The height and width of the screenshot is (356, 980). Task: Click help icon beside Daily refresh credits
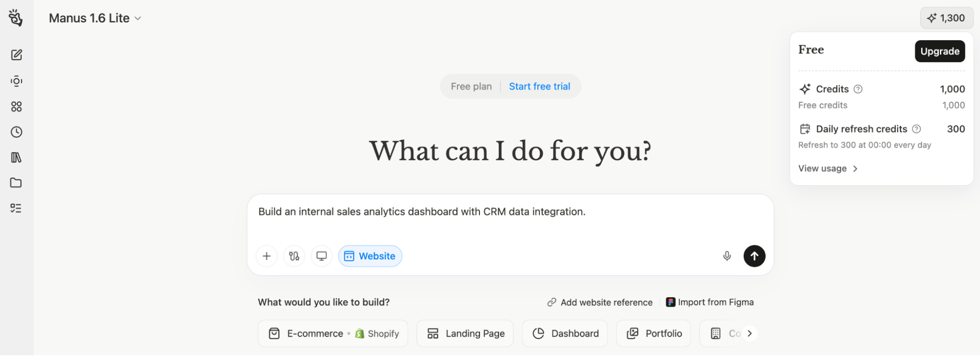916,129
